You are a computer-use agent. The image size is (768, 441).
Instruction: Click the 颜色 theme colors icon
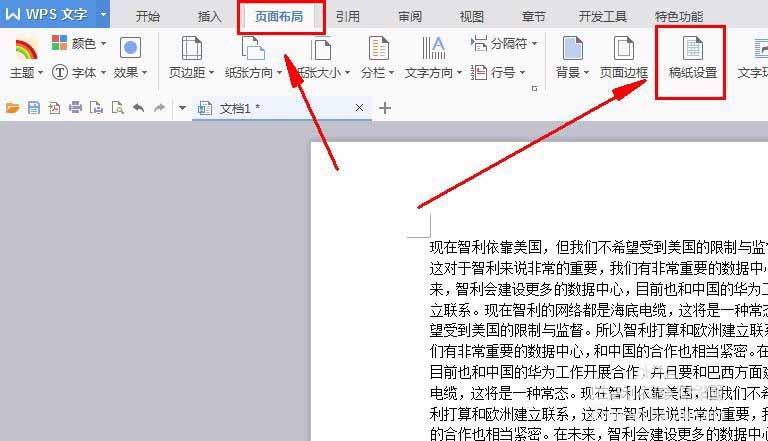[x=59, y=43]
